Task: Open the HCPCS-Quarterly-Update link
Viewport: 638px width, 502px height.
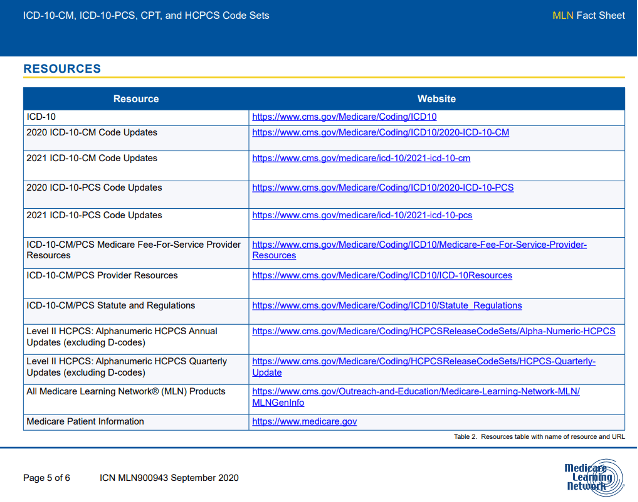Action: (423, 361)
